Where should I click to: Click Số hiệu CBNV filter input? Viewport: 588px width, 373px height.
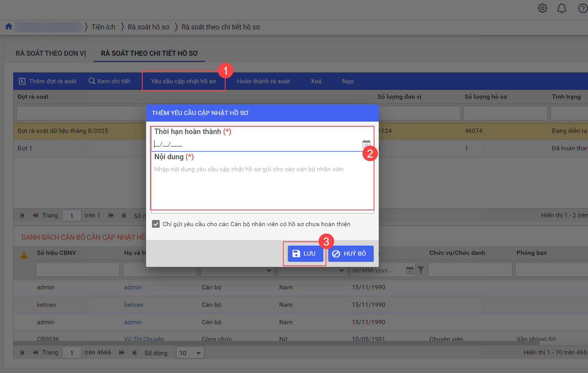click(x=78, y=270)
